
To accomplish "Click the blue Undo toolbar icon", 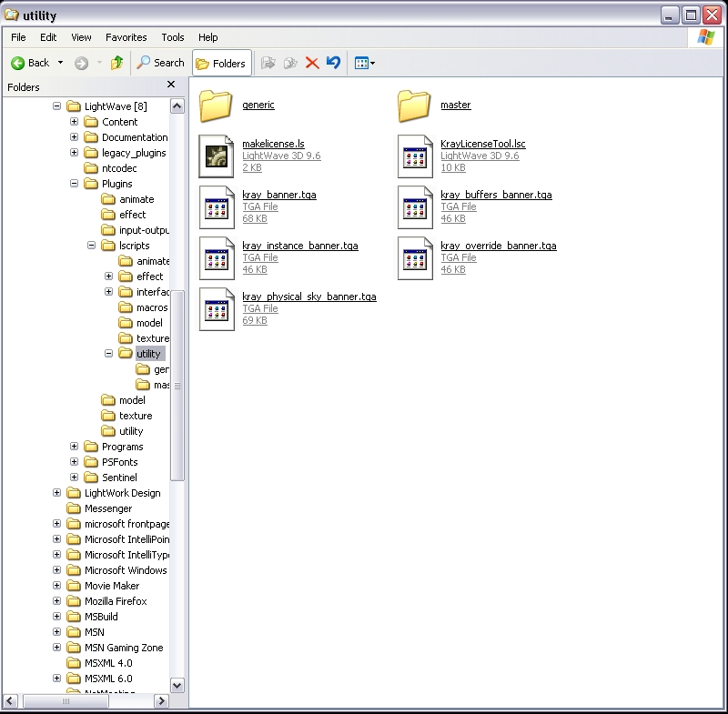I will (x=333, y=63).
